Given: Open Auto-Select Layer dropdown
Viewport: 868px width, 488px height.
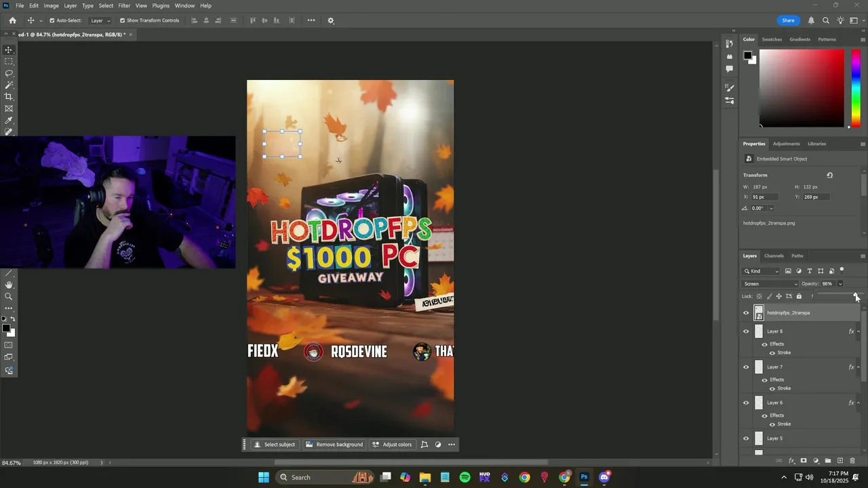Looking at the screenshot, I should (100, 20).
